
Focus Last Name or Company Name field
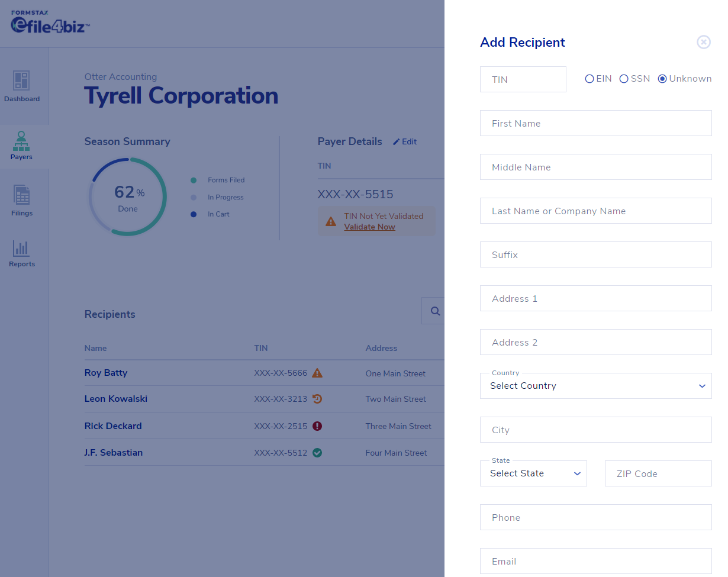coord(596,211)
